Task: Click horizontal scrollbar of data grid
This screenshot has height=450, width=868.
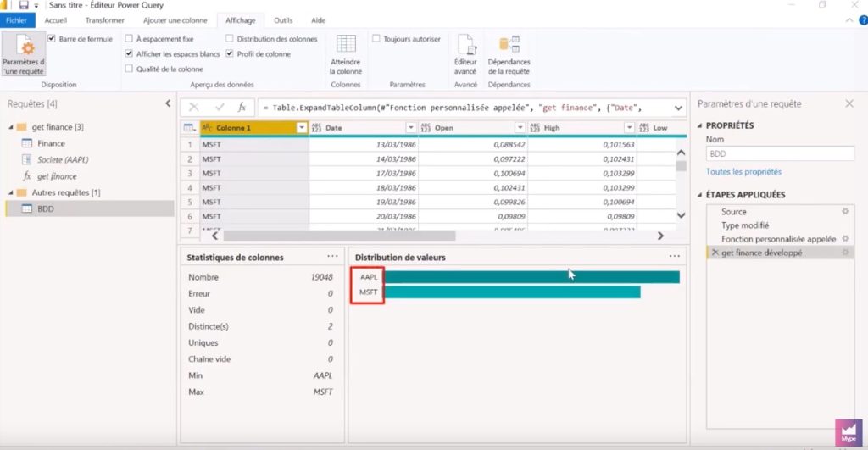Action: [339, 236]
